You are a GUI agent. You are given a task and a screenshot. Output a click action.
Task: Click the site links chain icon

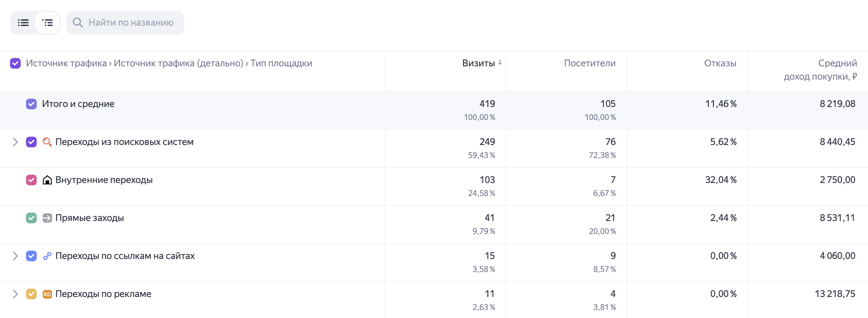pyautogui.click(x=47, y=256)
